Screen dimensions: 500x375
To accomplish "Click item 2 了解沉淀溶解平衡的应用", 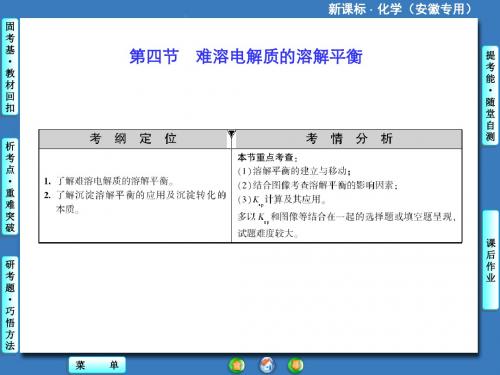I will click(135, 202).
